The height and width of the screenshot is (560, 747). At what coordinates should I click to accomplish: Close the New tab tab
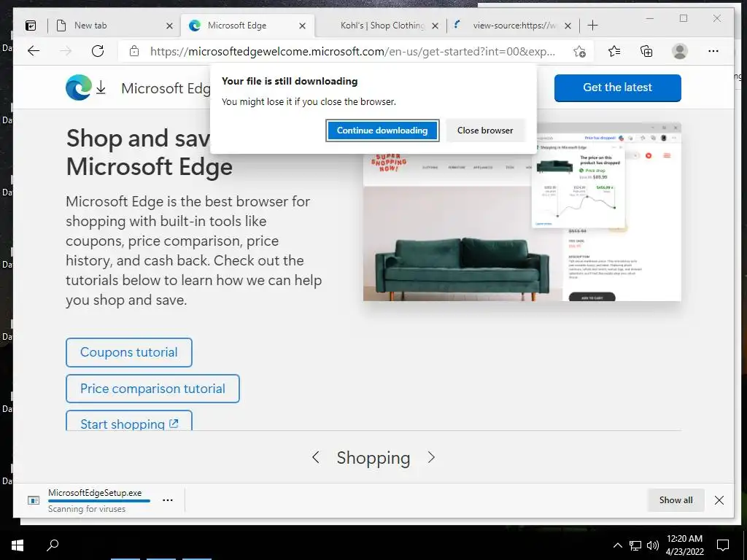(x=169, y=26)
